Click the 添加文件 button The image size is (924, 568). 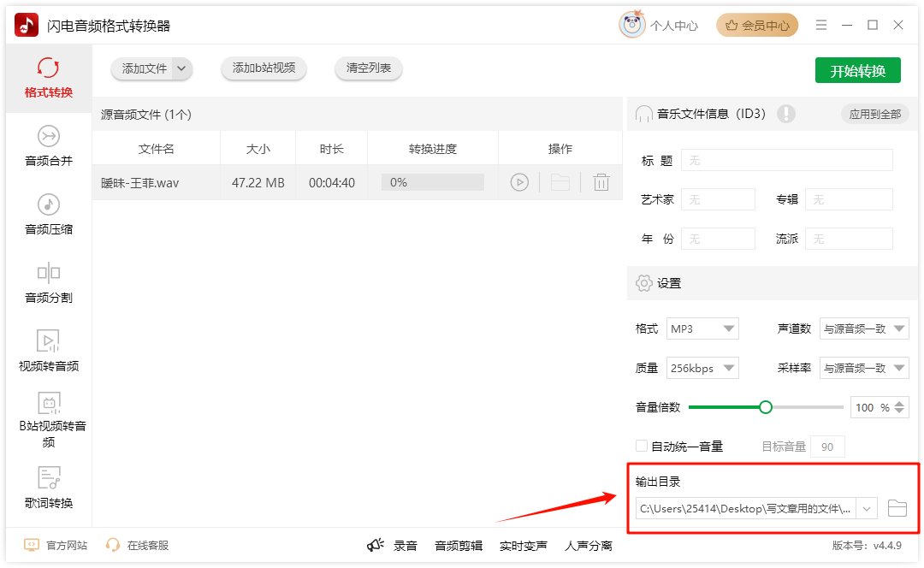point(145,68)
